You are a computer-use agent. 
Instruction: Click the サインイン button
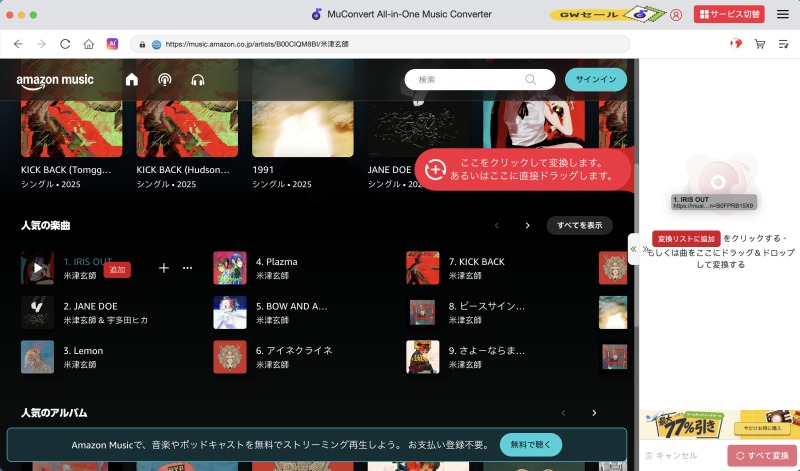click(x=596, y=80)
